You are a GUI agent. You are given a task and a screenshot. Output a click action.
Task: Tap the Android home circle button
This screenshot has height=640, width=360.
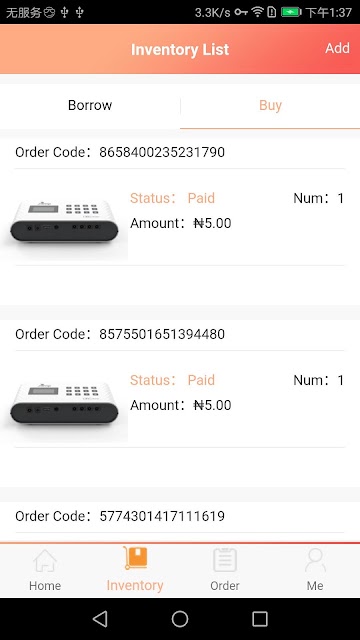pos(180,619)
